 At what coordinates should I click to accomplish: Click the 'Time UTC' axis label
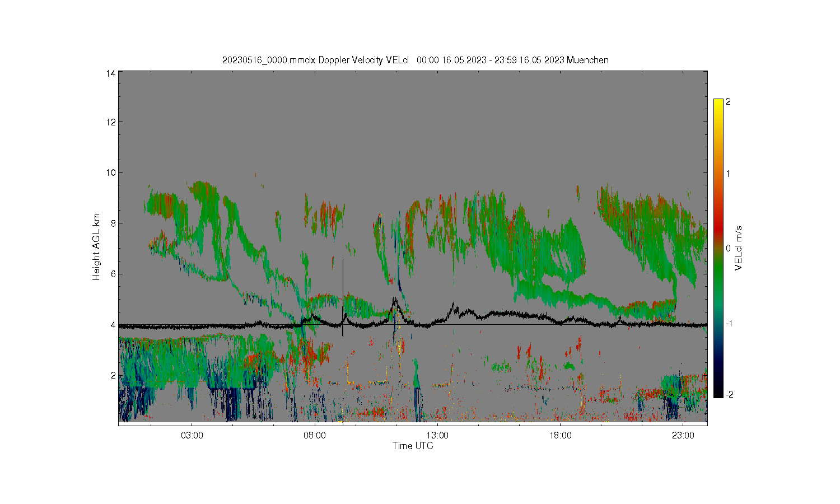tap(413, 446)
